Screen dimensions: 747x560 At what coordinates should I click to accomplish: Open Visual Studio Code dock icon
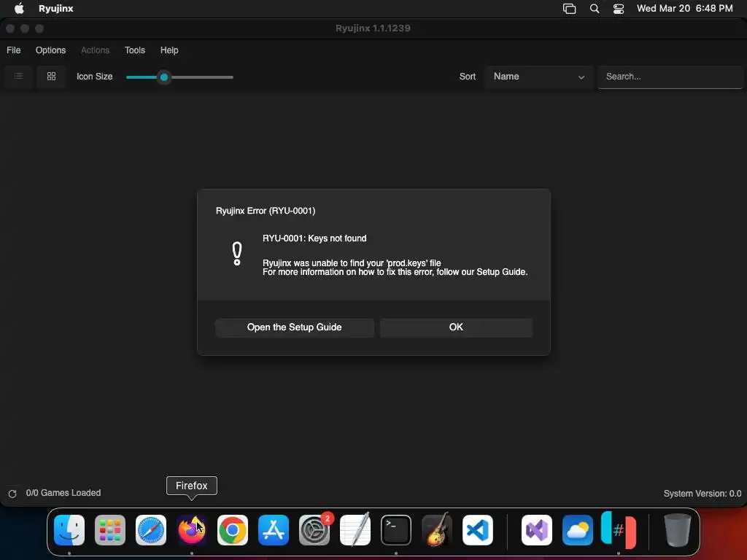point(477,529)
